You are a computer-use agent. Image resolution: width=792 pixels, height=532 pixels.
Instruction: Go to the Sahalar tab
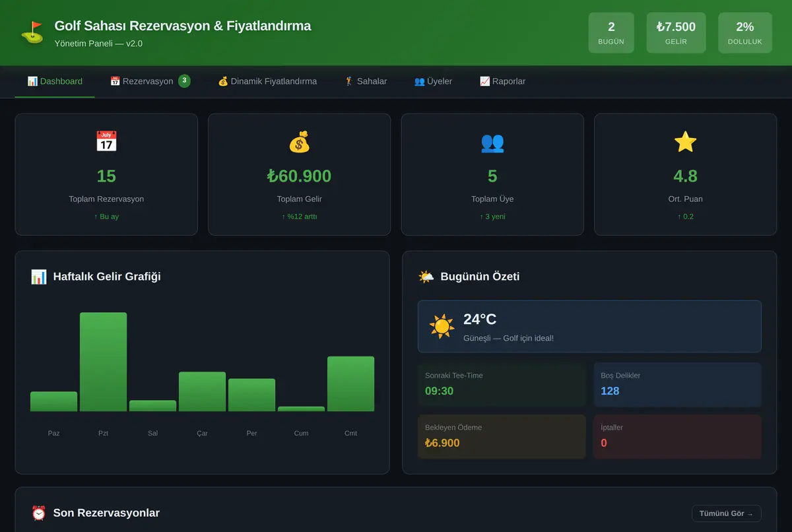(366, 81)
